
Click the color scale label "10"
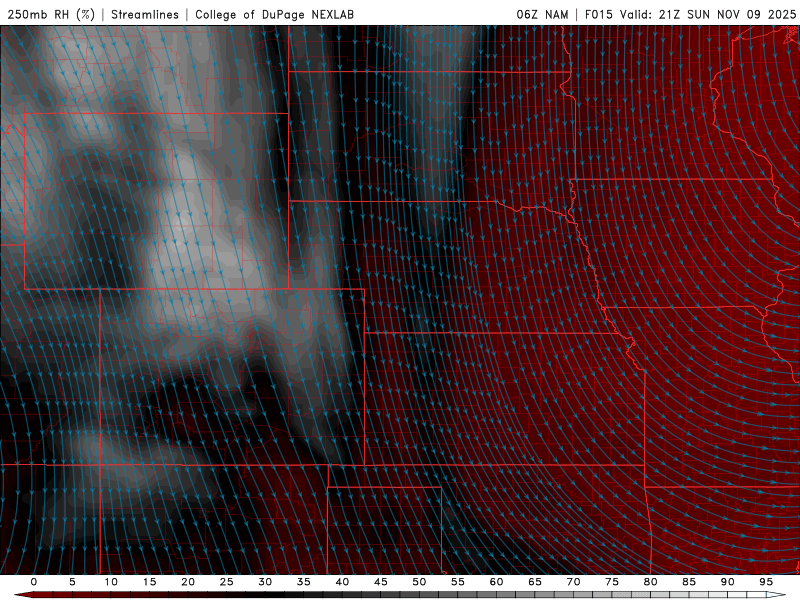click(x=111, y=582)
